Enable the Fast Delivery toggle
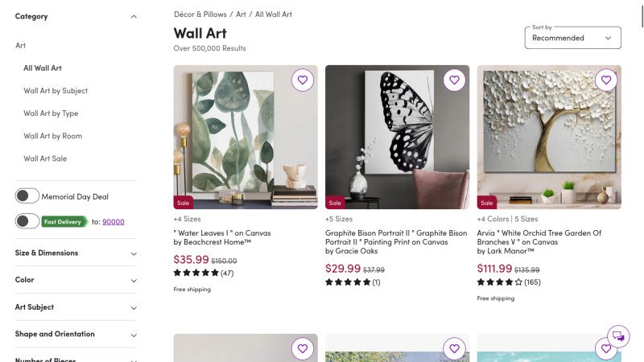The image size is (644, 362). [x=27, y=221]
